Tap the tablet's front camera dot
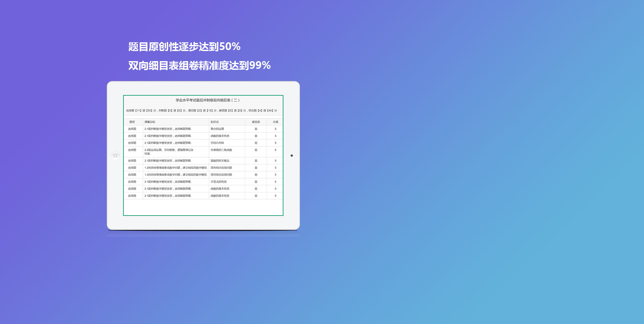This screenshot has height=324, width=644. (291, 155)
